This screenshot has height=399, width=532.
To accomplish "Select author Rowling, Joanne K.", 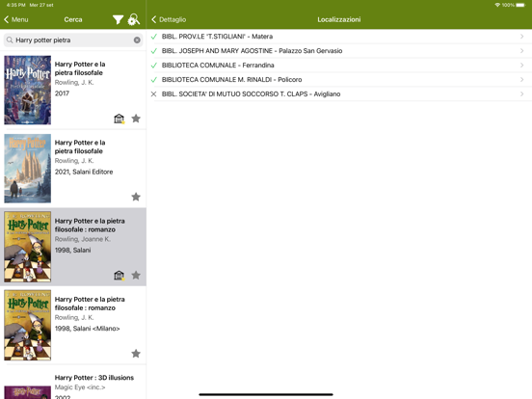I will pyautogui.click(x=83, y=239).
